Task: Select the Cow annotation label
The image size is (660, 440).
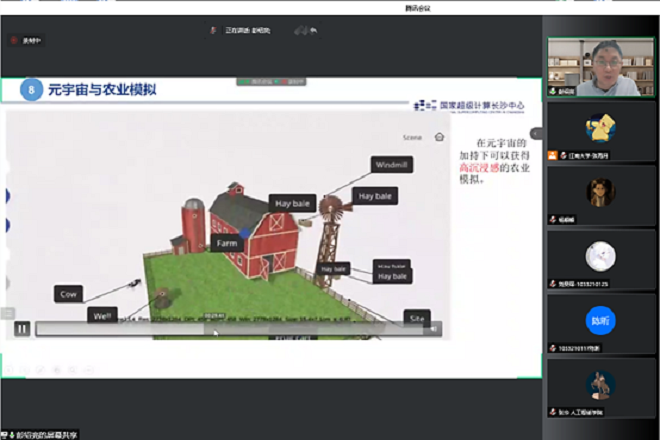Action: (69, 294)
